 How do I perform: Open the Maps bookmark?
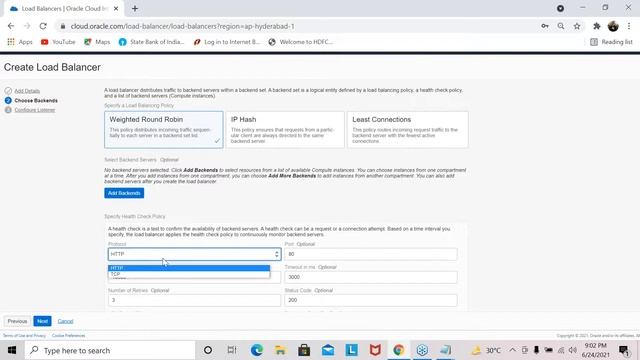click(x=97, y=42)
